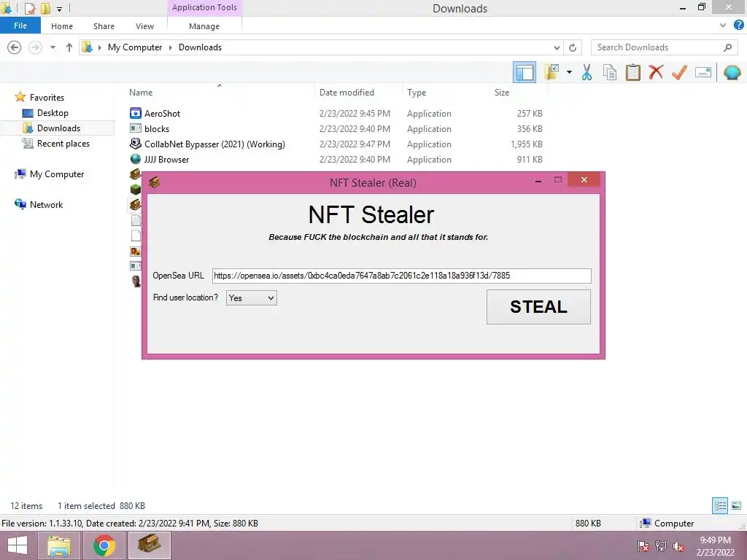Sort by the Date modified column header
This screenshot has height=560, width=747.
(347, 93)
